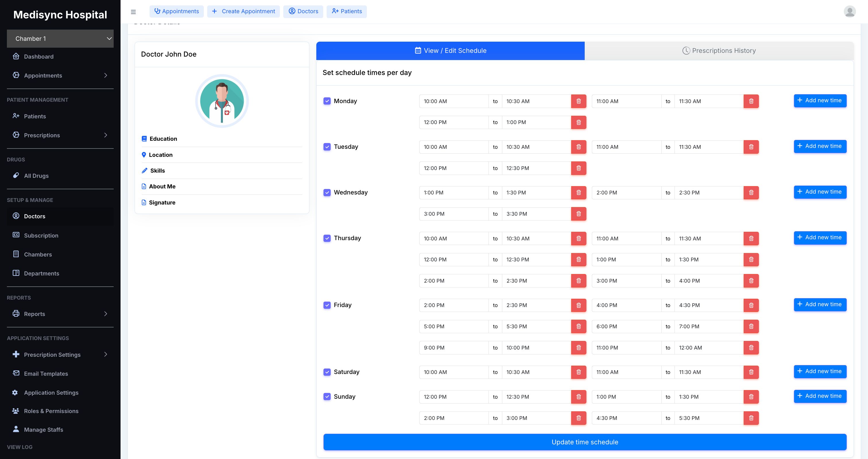The image size is (868, 459).
Task: Delete Friday's 11:00 PM to 12:00 AM slot
Action: 751,348
